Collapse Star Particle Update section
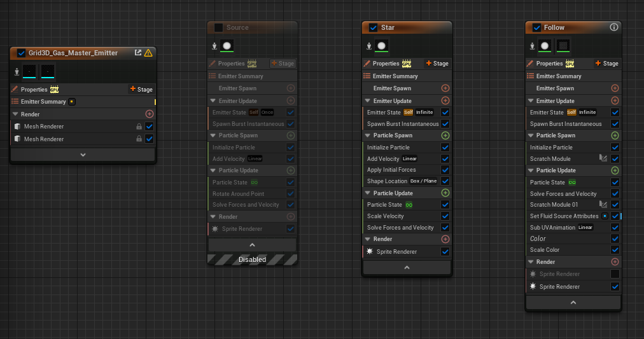This screenshot has height=339, width=644. pyautogui.click(x=368, y=193)
